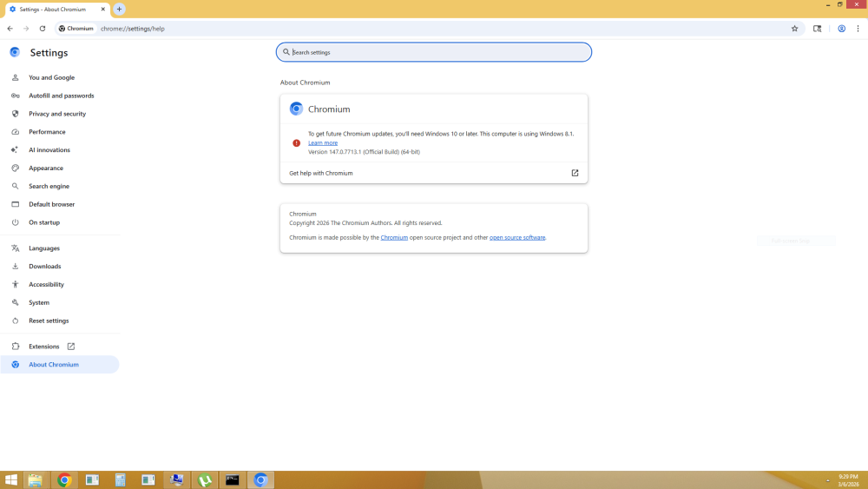Focus the Search settings field
This screenshot has height=489, width=868.
pyautogui.click(x=434, y=52)
